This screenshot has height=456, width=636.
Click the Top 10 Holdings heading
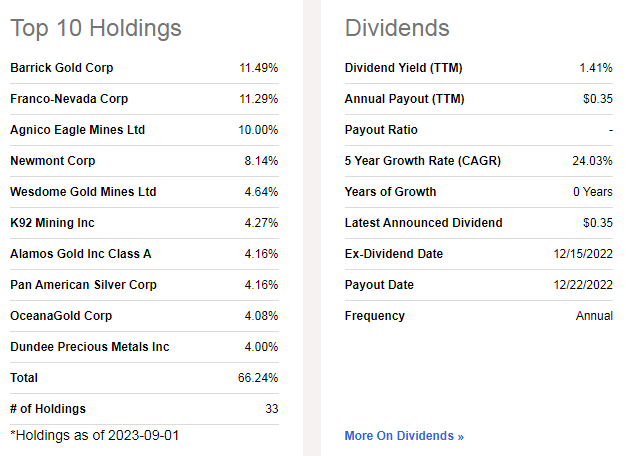(96, 28)
